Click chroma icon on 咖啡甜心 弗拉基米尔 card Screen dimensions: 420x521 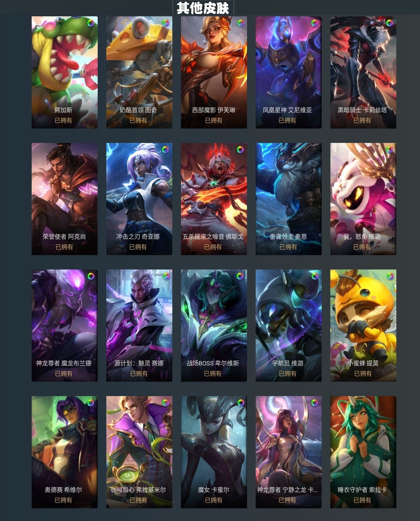pyautogui.click(x=165, y=403)
